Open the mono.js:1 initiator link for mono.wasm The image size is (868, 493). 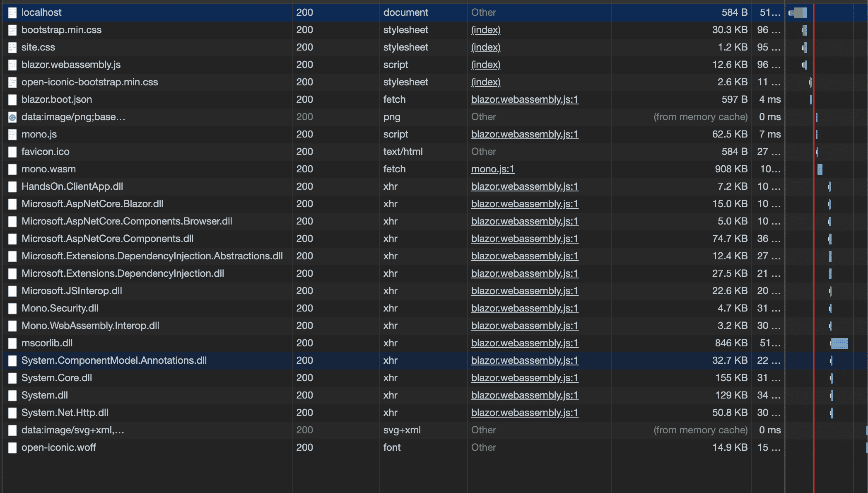tap(492, 169)
